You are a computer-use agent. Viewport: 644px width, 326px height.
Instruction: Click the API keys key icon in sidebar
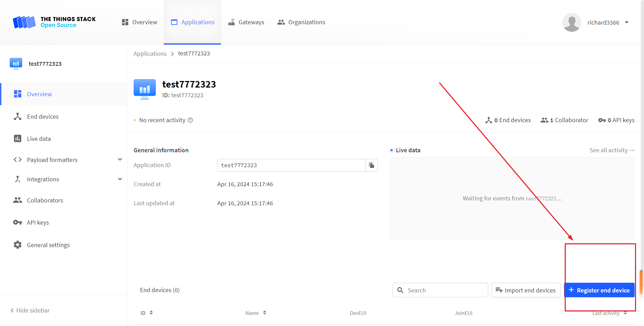[17, 223]
